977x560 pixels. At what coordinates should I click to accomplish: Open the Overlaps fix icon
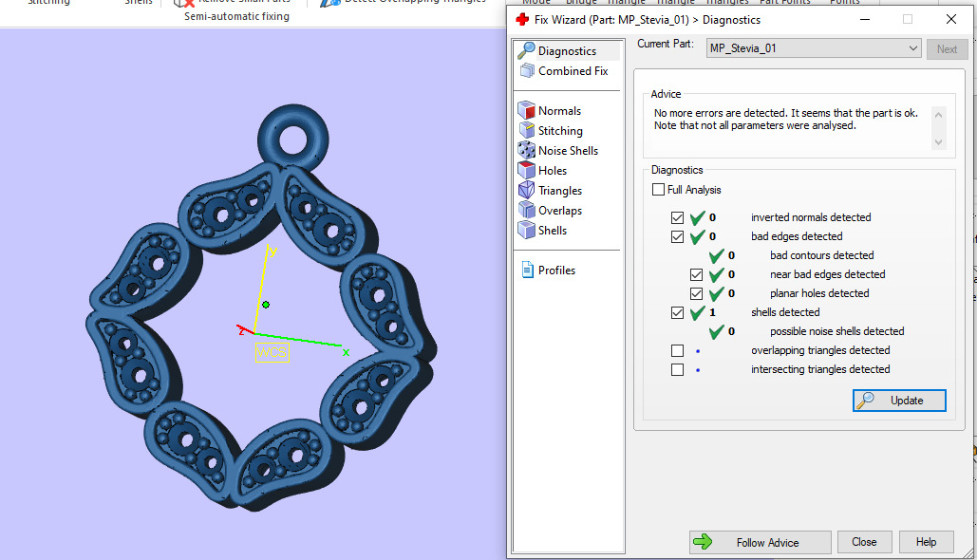click(527, 210)
